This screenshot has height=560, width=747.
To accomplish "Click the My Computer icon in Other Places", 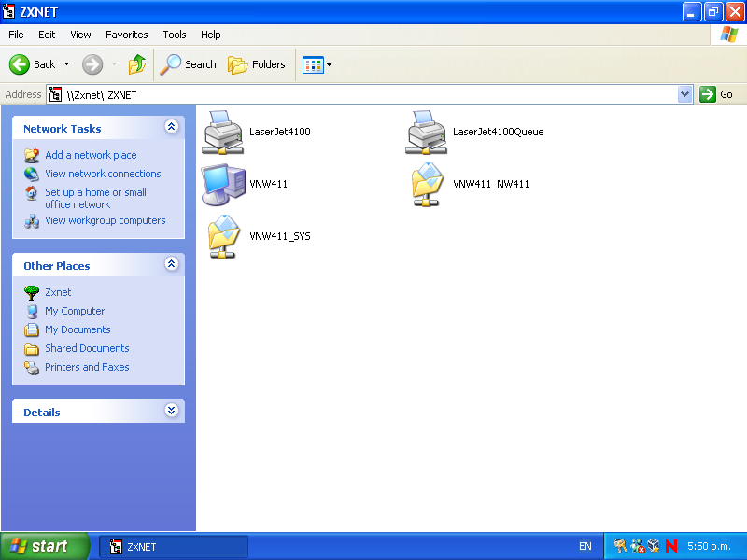I will coord(32,311).
